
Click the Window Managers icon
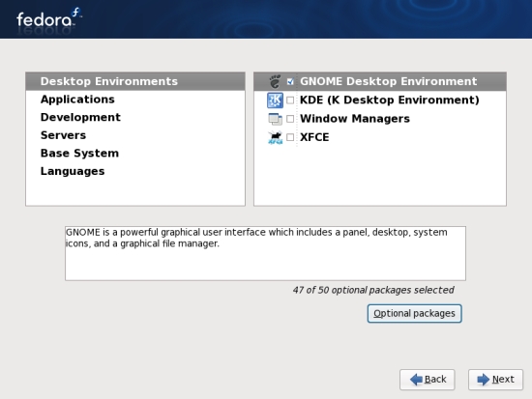pyautogui.click(x=275, y=119)
